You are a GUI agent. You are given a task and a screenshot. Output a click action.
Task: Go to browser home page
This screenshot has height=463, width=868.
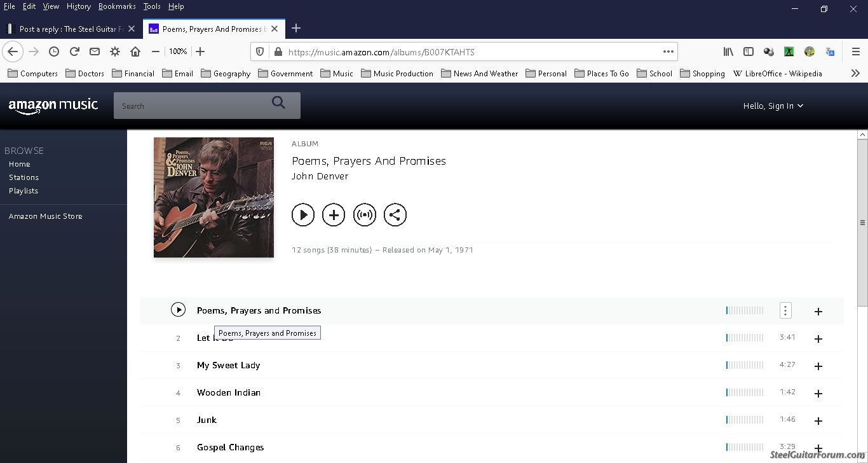click(135, 52)
